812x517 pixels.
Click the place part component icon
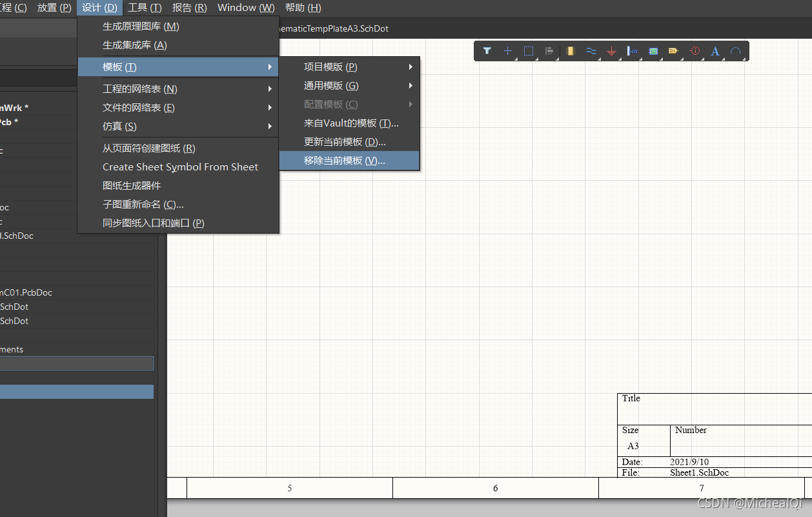570,51
